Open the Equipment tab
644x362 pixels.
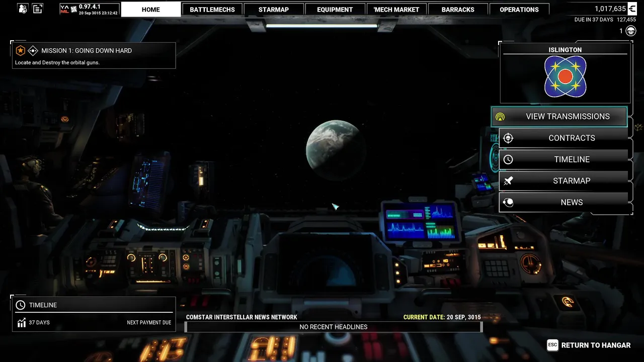[x=335, y=9]
